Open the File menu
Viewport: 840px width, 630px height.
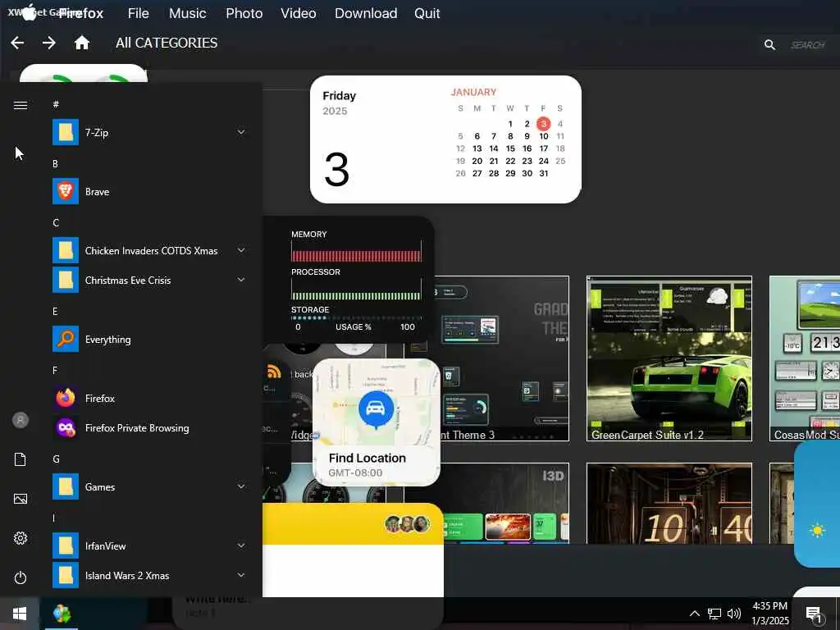(138, 13)
